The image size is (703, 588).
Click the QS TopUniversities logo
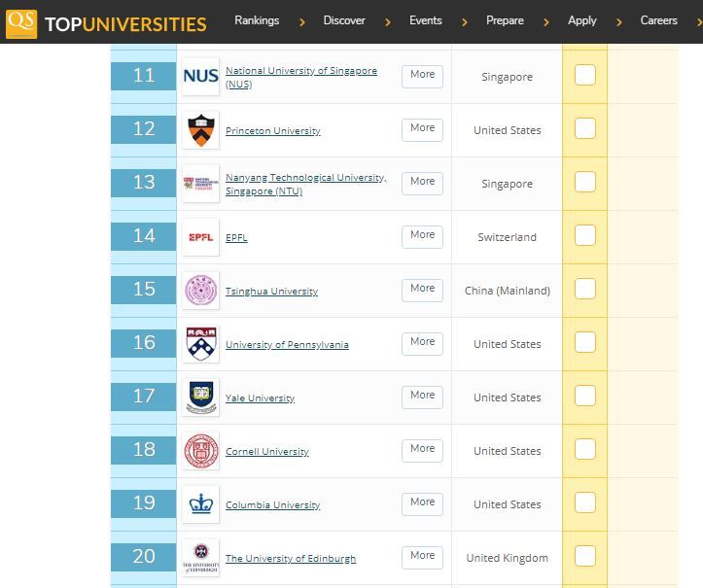pyautogui.click(x=106, y=22)
